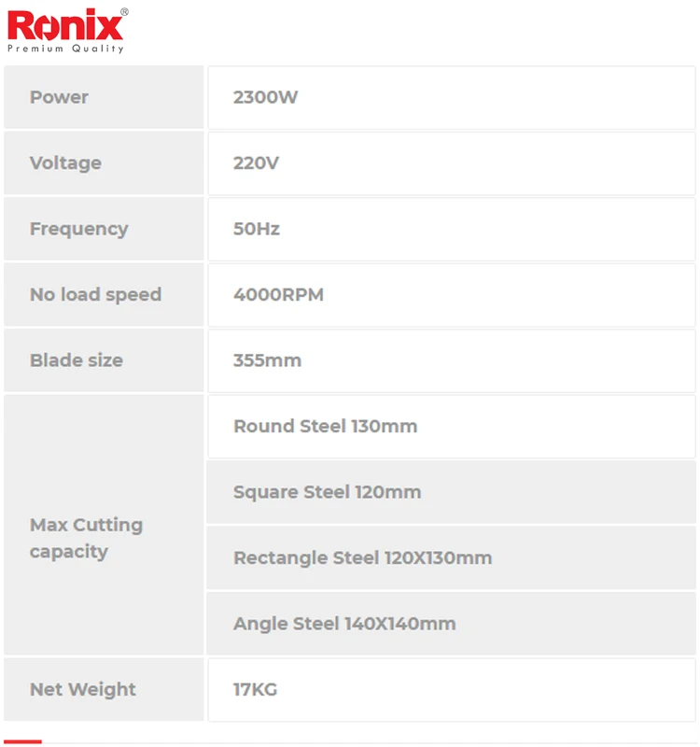Click the Round Steel 130mm row

coord(452,427)
